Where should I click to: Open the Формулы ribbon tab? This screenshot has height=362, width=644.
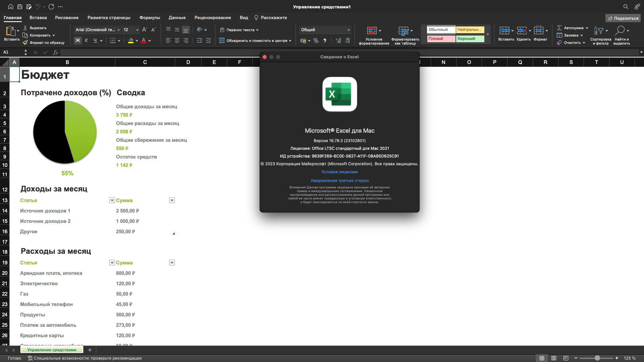150,18
